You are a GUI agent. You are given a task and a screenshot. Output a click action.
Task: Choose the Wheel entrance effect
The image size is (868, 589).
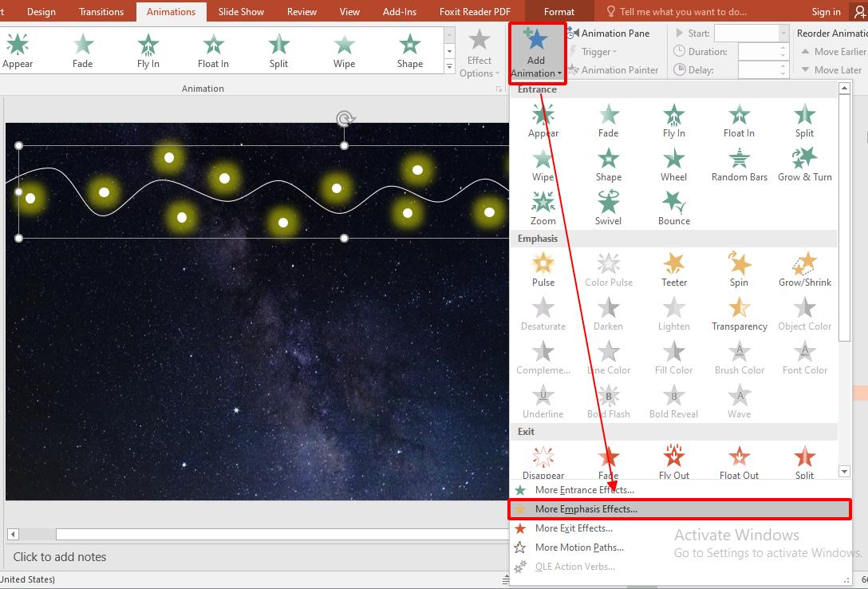(673, 164)
